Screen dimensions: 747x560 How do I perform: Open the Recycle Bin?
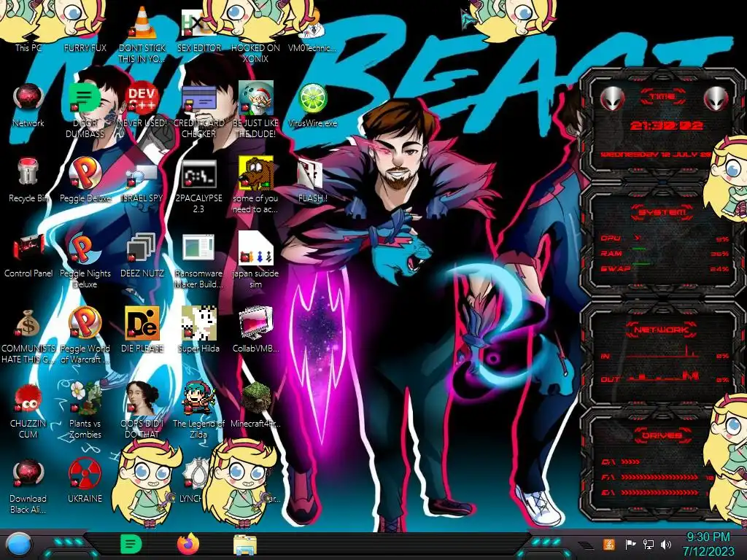(x=28, y=172)
